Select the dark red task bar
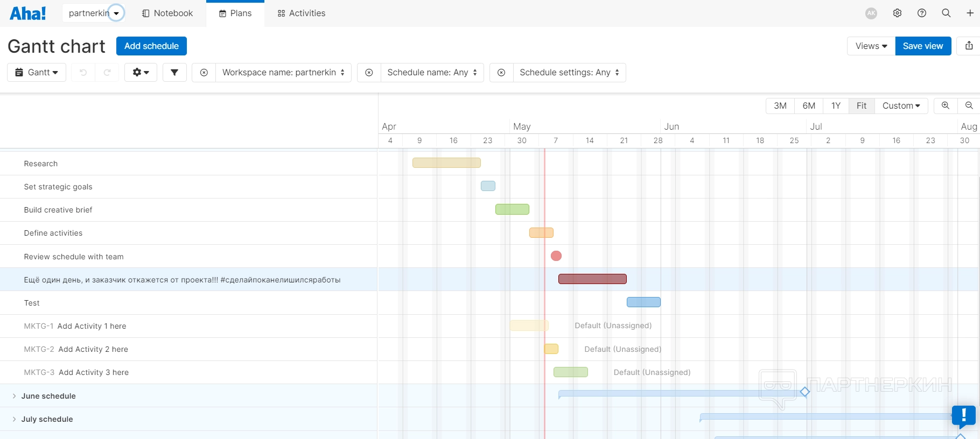Screen dimensions: 980x439 tap(592, 279)
